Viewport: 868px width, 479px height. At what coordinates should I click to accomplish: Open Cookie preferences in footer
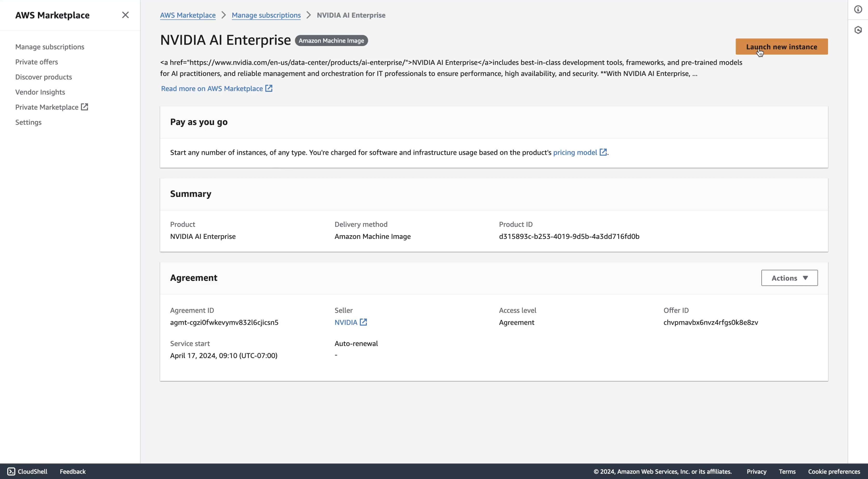coord(834,471)
